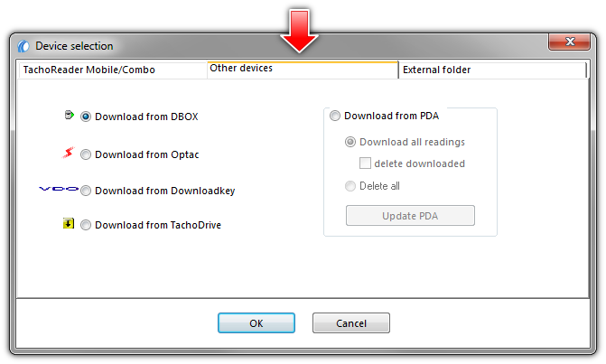Click the red Optac lightning icon
The height and width of the screenshot is (364, 606).
pos(69,153)
